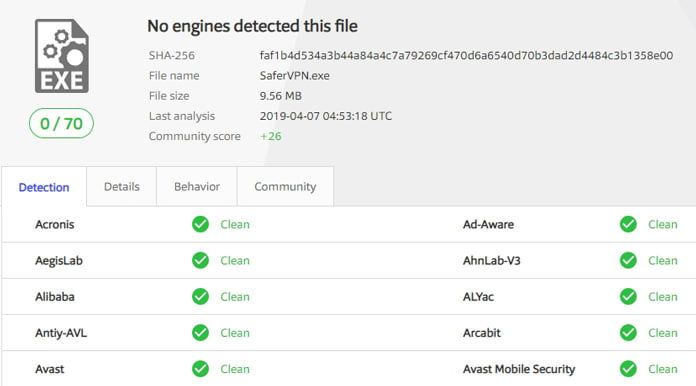Image resolution: width=696 pixels, height=386 pixels.
Task: Open the Detection tab
Action: coord(44,187)
